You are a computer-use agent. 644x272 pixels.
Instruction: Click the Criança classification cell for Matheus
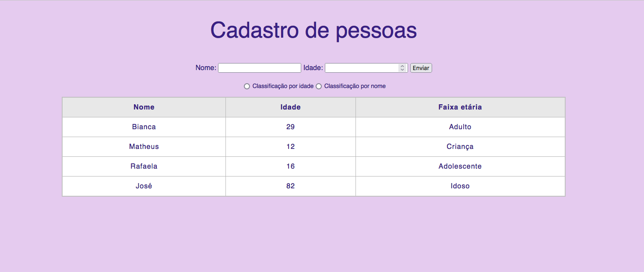click(460, 146)
